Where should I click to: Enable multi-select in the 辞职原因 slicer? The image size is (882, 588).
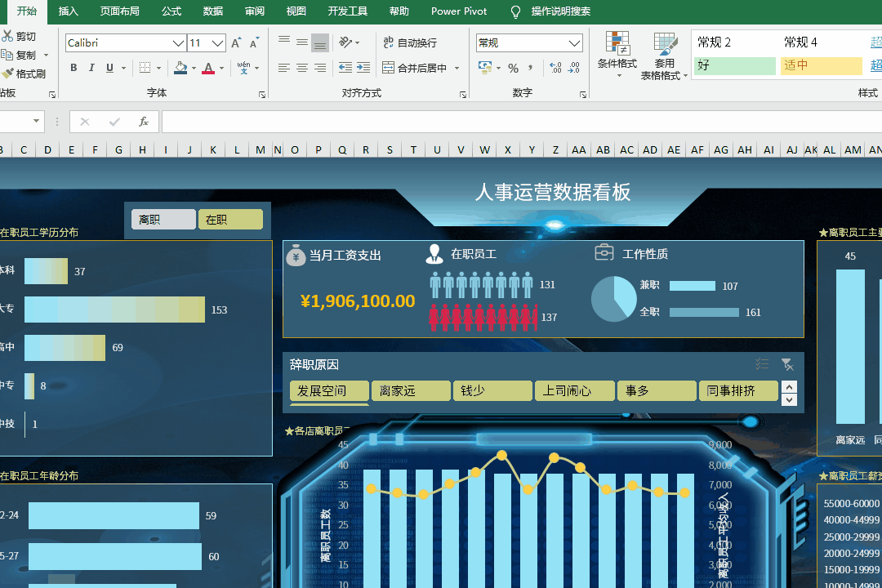click(762, 364)
